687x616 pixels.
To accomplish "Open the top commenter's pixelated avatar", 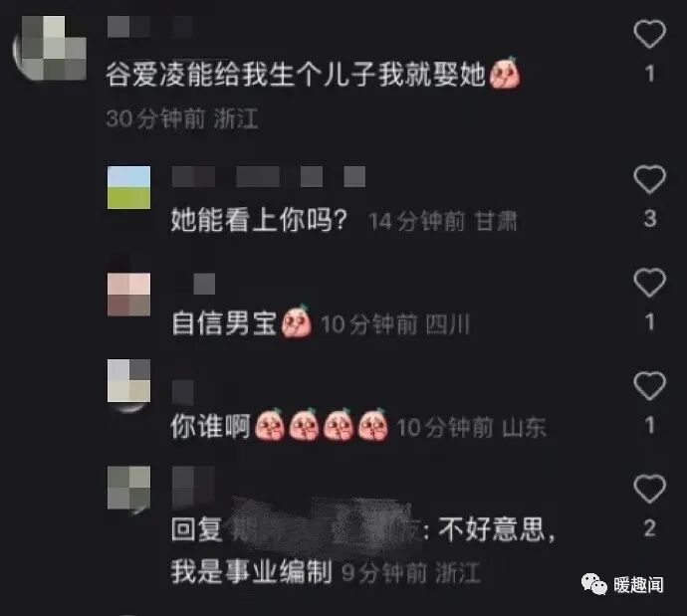I will (x=50, y=49).
